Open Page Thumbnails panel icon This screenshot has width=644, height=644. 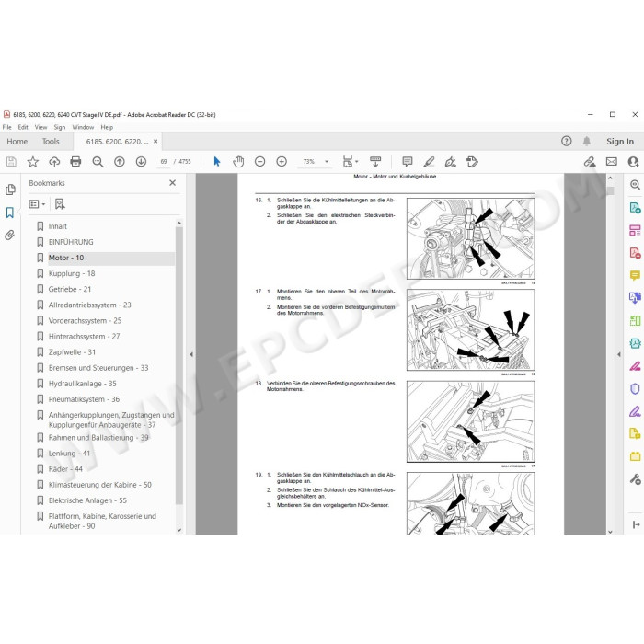10,190
